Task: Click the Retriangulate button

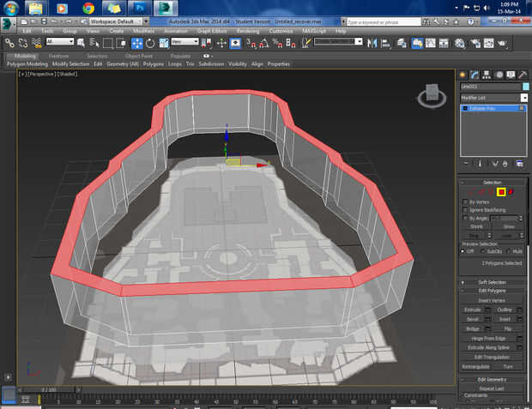Action: [478, 366]
